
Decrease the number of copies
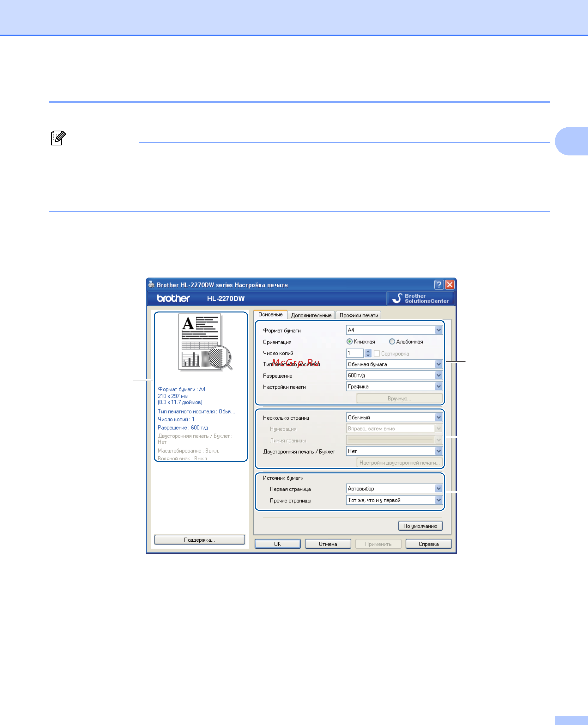pyautogui.click(x=368, y=355)
